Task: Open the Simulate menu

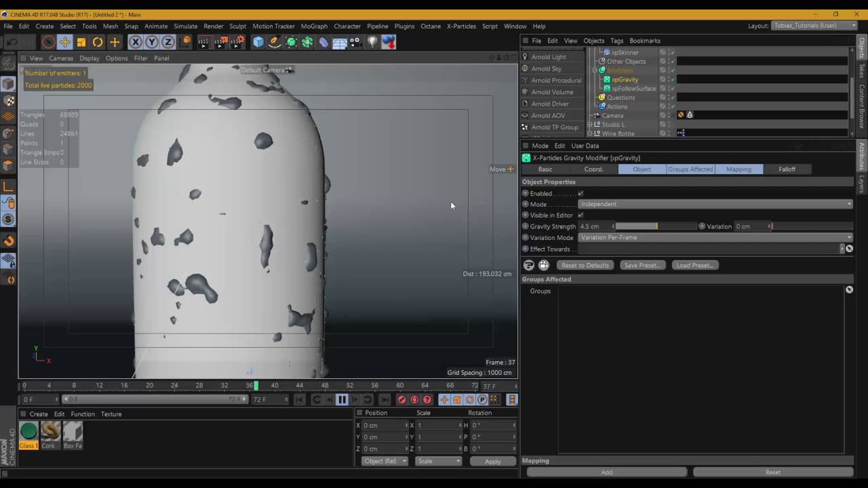Action: coord(185,26)
